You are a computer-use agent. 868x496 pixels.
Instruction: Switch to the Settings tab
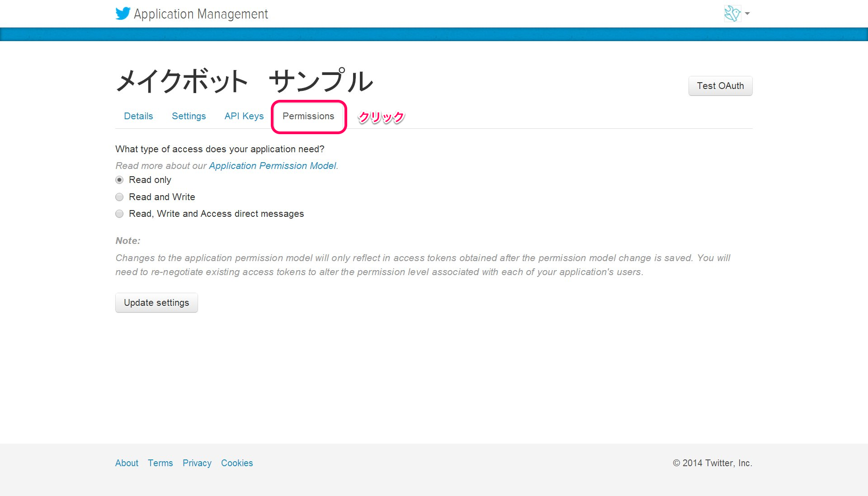coord(189,116)
